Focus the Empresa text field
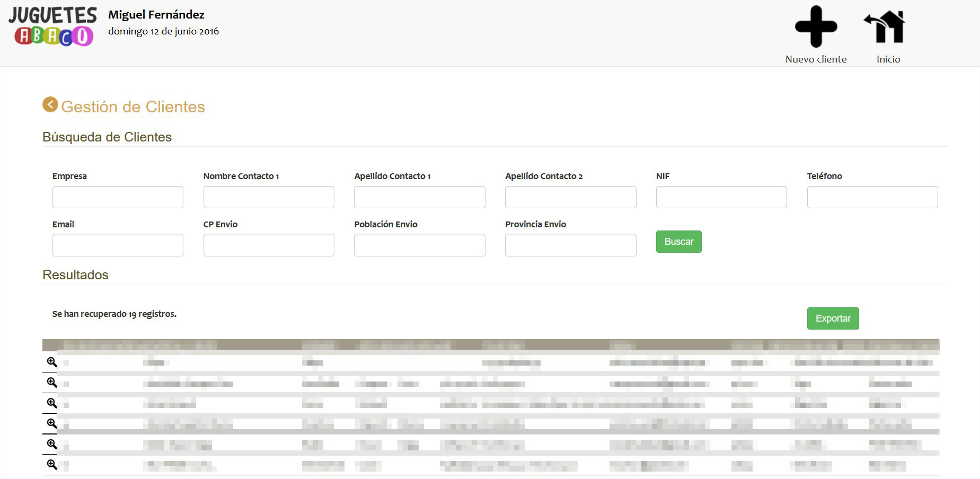Viewport: 980px width, 479px height. pos(118,197)
